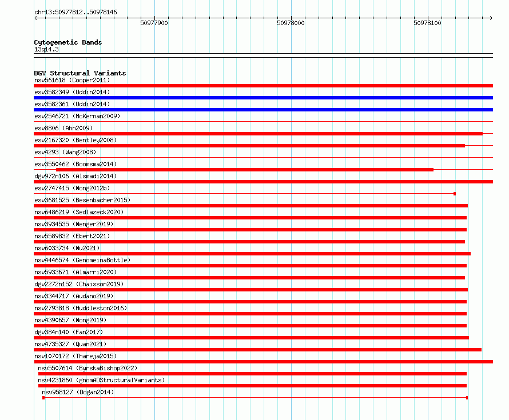
Task: Click the esv4293 (Wang2008) label
Action: pyautogui.click(x=65, y=152)
